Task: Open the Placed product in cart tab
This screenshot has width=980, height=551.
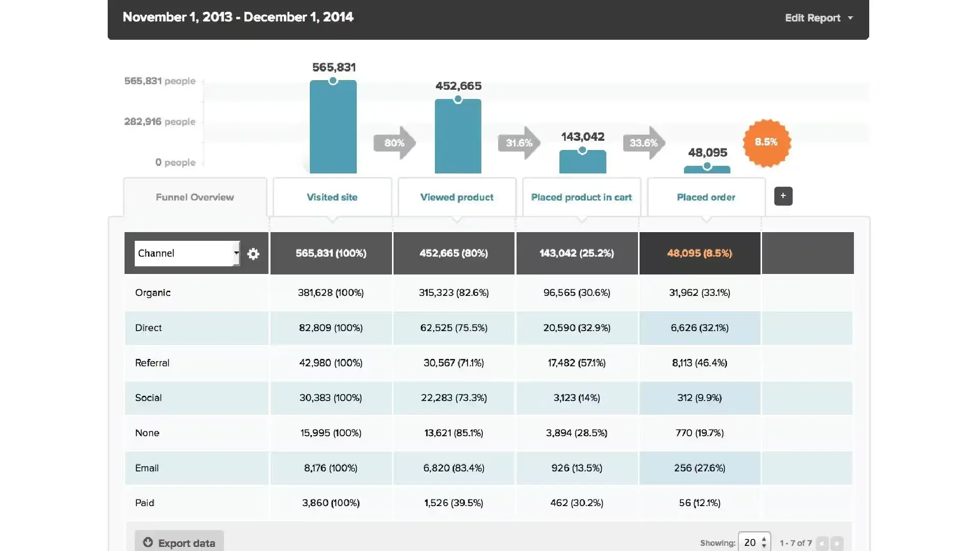Action: tap(581, 197)
